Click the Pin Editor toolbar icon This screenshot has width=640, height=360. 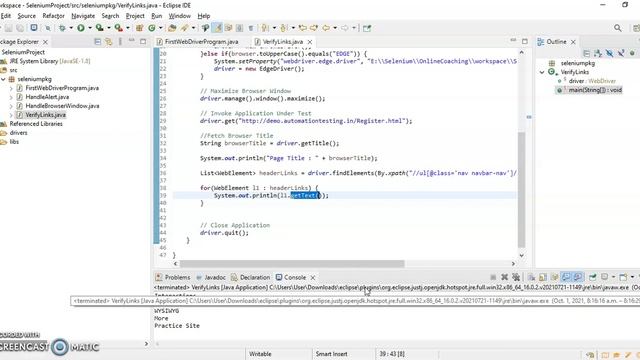(x=367, y=28)
